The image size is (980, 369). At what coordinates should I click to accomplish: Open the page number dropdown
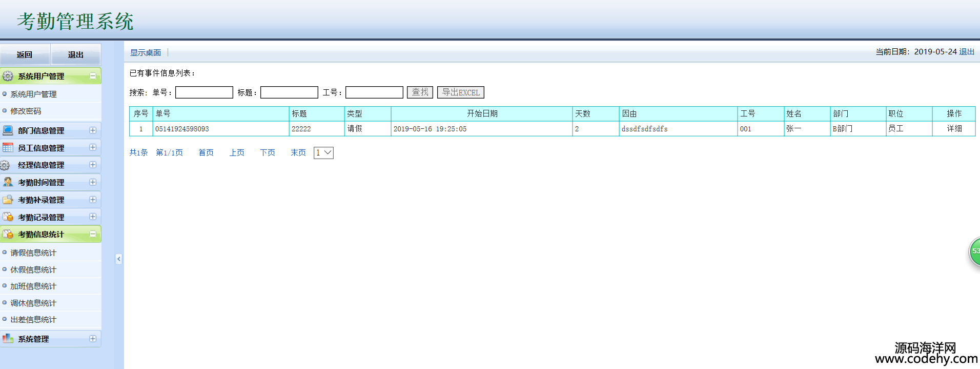pyautogui.click(x=323, y=152)
